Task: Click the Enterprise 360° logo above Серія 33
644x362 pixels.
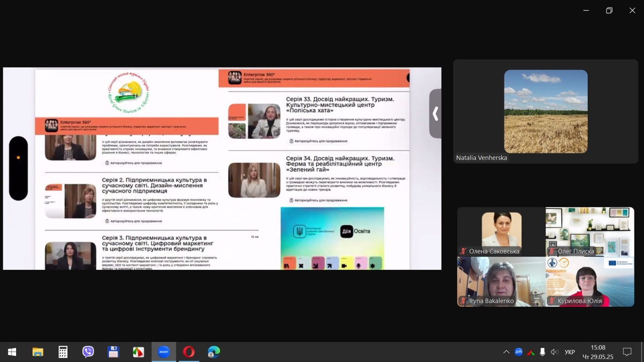Action: (x=235, y=77)
